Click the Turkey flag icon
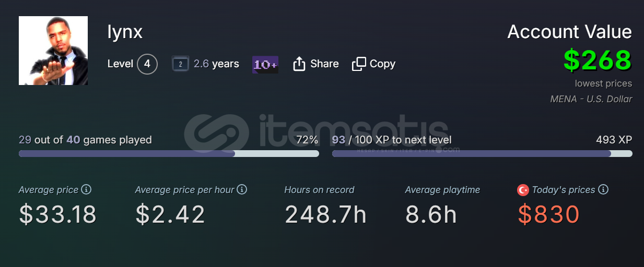Screen dimensions: 644x267 [x=523, y=190]
